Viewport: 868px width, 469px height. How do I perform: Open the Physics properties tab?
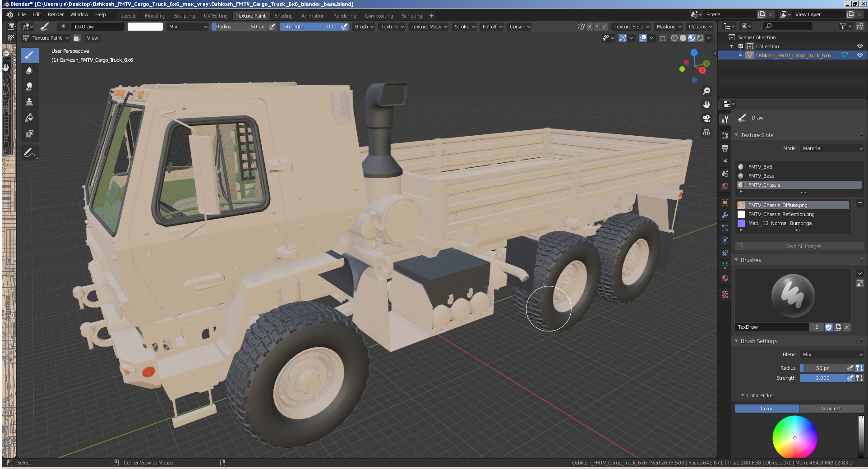click(x=725, y=240)
